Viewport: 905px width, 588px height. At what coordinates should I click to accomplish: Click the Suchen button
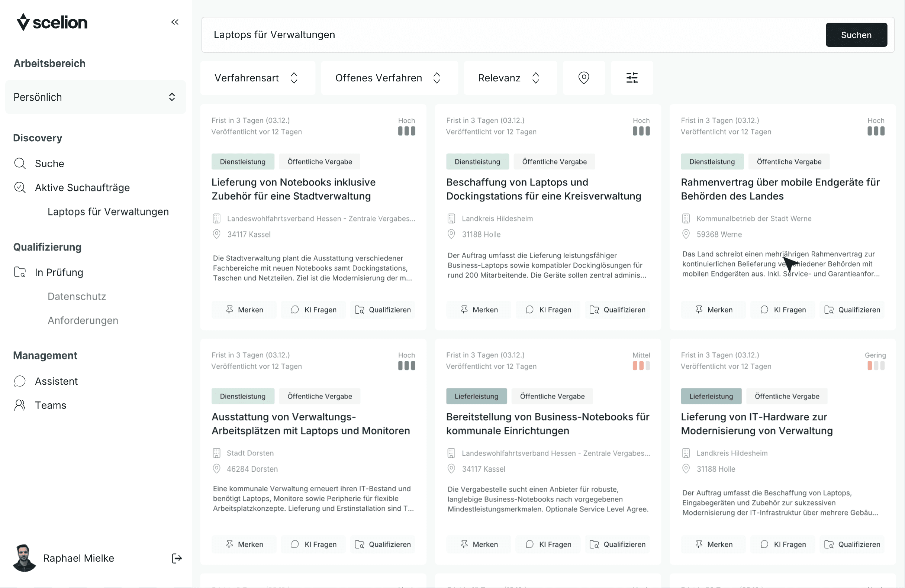(856, 35)
